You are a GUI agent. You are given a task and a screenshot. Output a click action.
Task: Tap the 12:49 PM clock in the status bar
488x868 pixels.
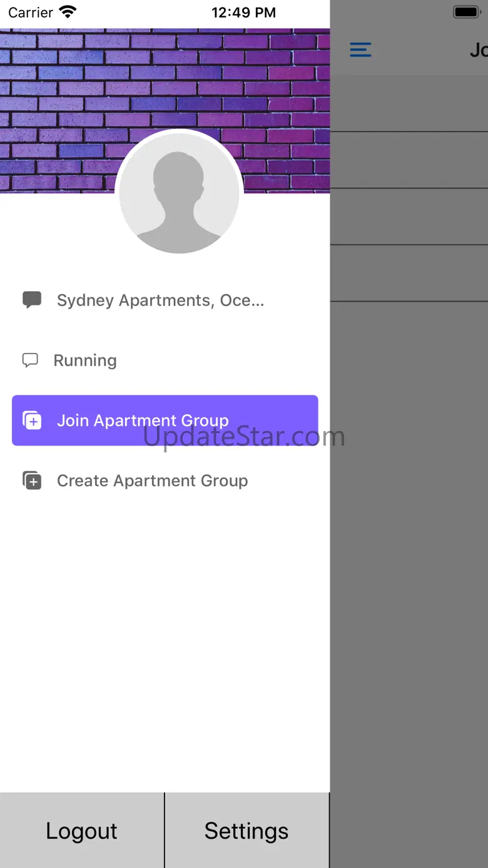[243, 13]
